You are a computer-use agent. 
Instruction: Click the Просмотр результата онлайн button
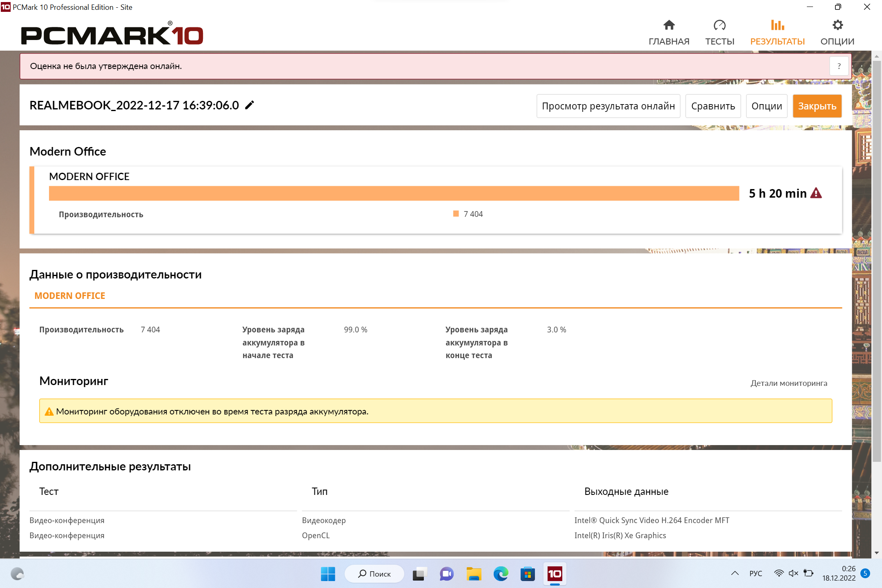(x=608, y=106)
